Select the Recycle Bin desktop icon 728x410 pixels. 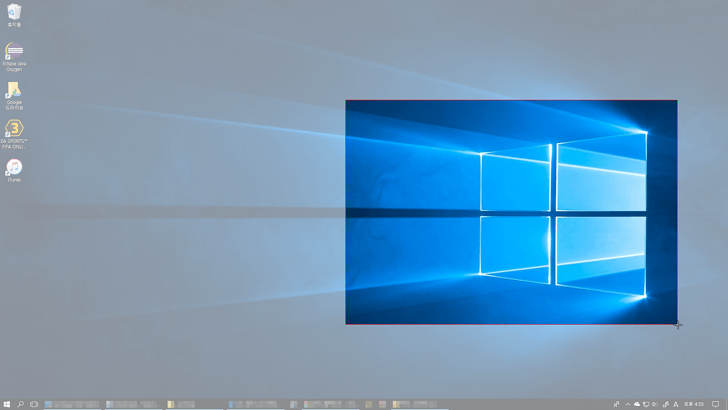click(14, 15)
